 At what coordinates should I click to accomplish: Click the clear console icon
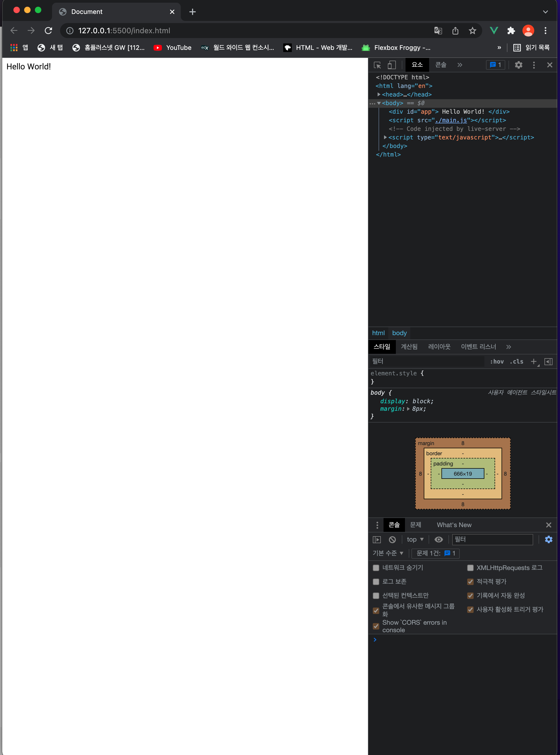pyautogui.click(x=392, y=539)
